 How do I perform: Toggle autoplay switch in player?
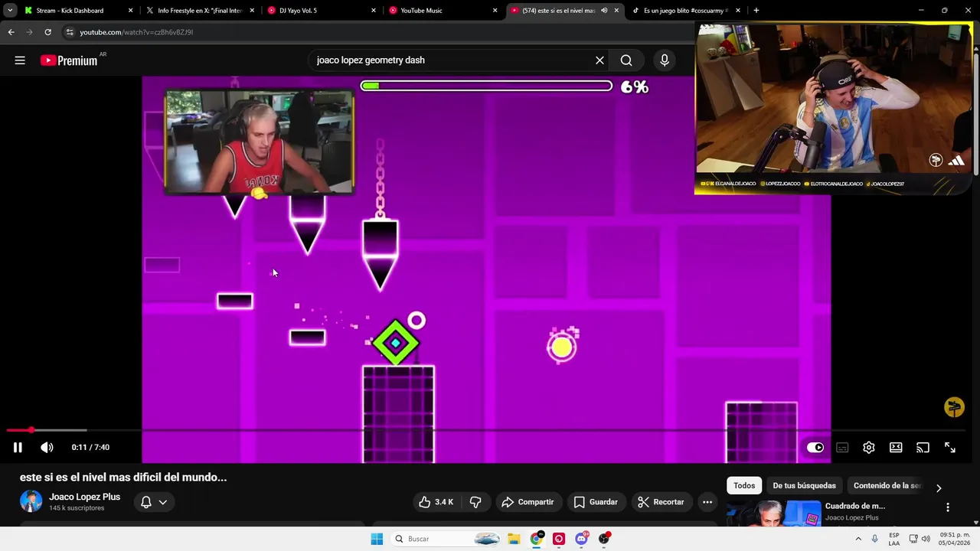click(815, 448)
